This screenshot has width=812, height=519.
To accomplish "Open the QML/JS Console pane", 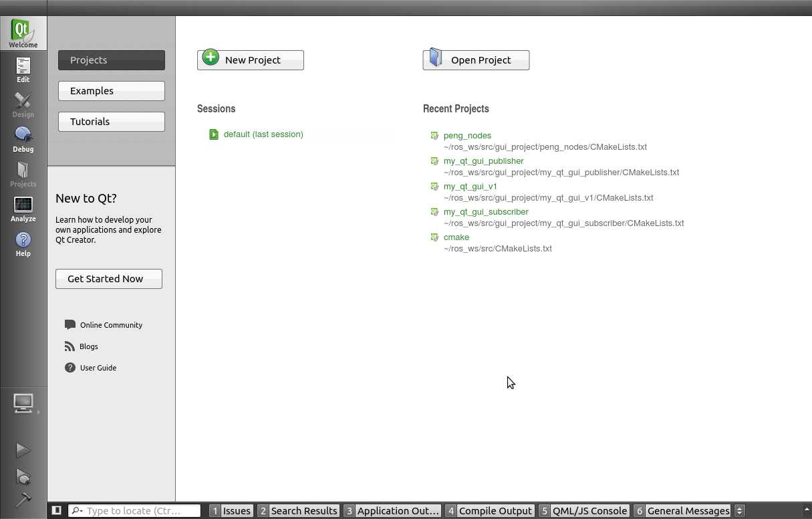I will click(x=584, y=510).
